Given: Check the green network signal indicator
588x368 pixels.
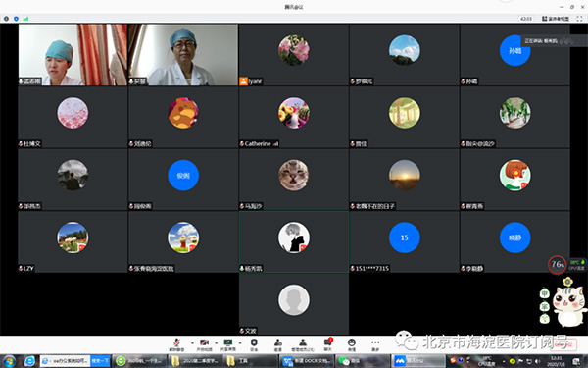Looking at the screenshot, I should [x=25, y=19].
